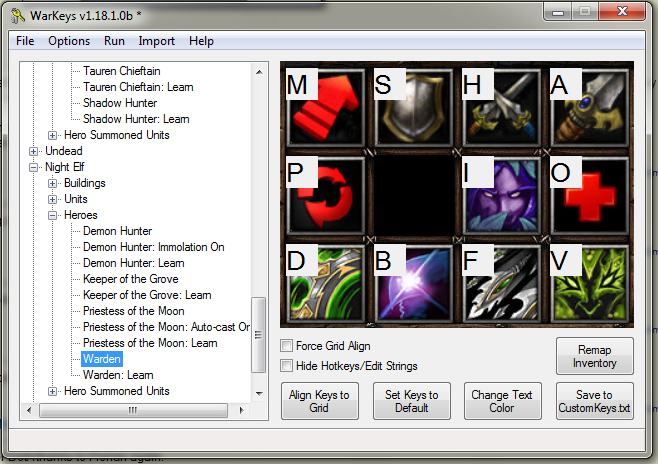Enable Force Grid Align checkbox
Image resolution: width=658 pixels, height=464 pixels.
[x=286, y=346]
